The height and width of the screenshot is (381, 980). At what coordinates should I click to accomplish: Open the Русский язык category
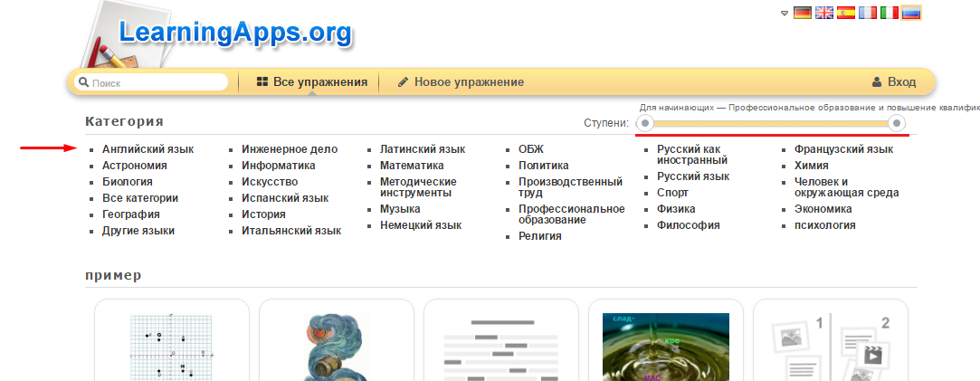[x=693, y=176]
